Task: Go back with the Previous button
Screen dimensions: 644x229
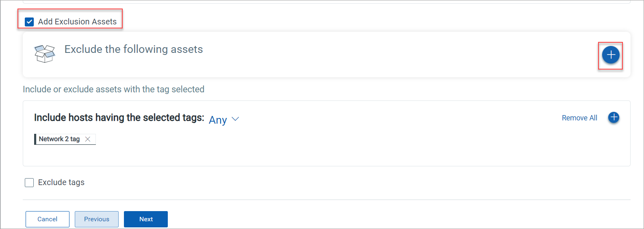Action: point(97,219)
